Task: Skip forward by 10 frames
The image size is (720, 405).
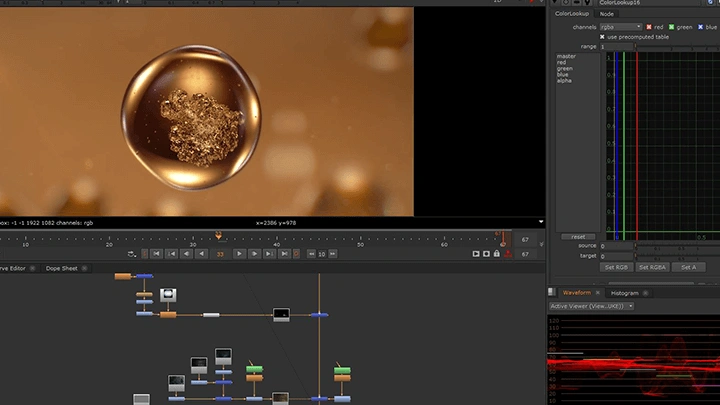Action: [x=333, y=254]
